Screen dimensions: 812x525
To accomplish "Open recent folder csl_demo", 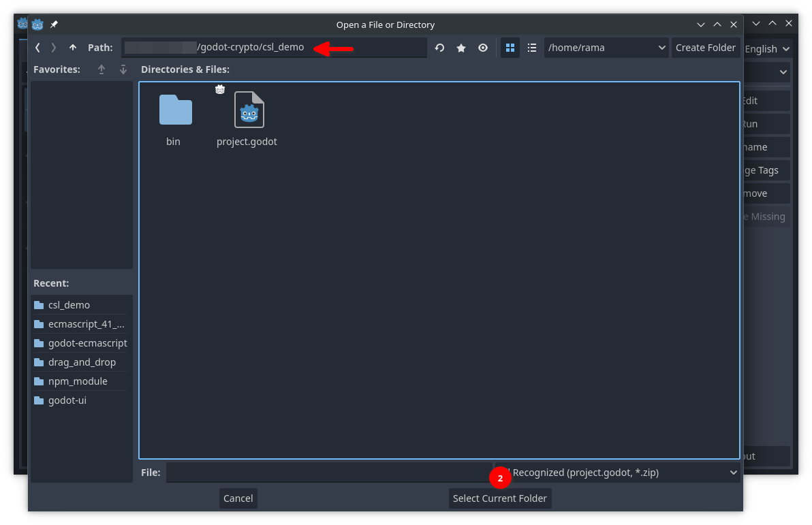I will pyautogui.click(x=80, y=305).
